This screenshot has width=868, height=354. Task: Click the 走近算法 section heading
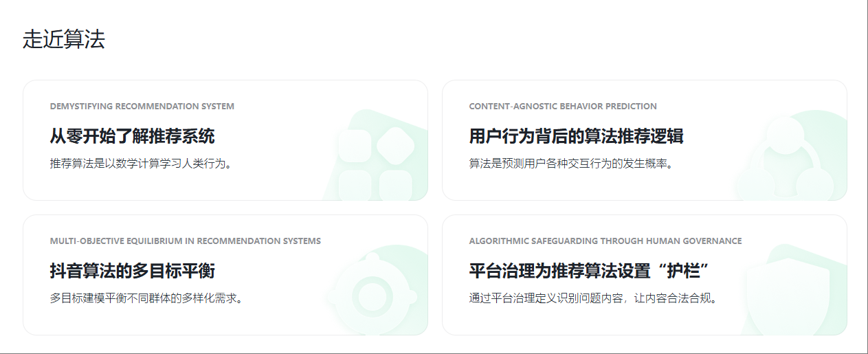[64, 39]
